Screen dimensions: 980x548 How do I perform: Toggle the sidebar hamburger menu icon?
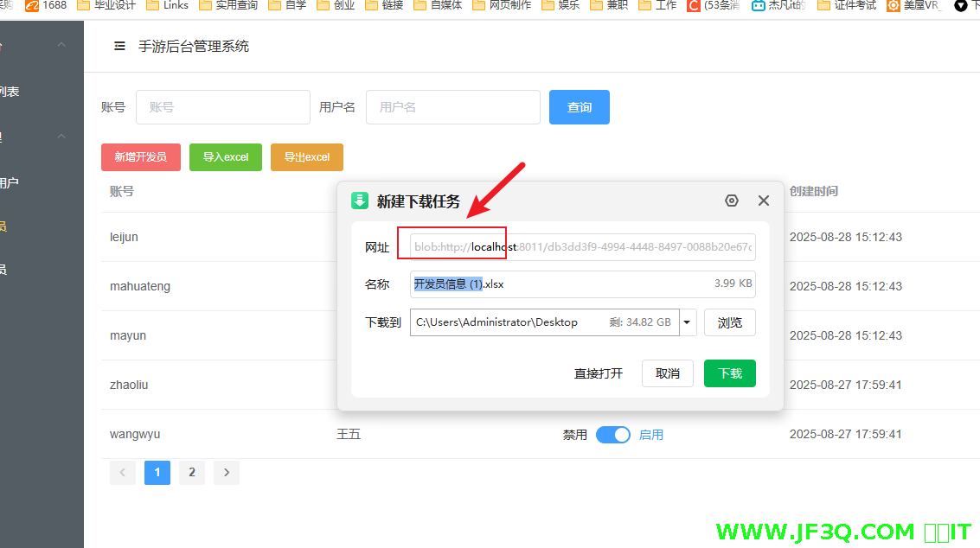click(x=119, y=47)
